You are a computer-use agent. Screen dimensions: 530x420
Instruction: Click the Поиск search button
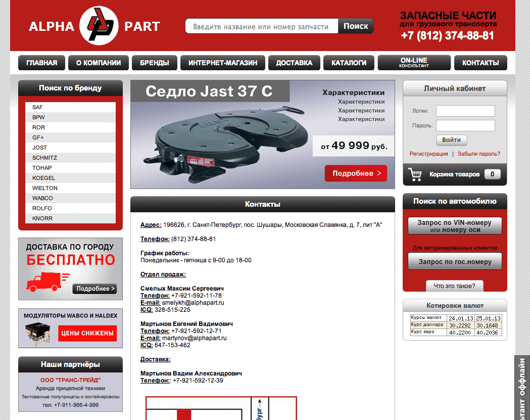click(356, 26)
